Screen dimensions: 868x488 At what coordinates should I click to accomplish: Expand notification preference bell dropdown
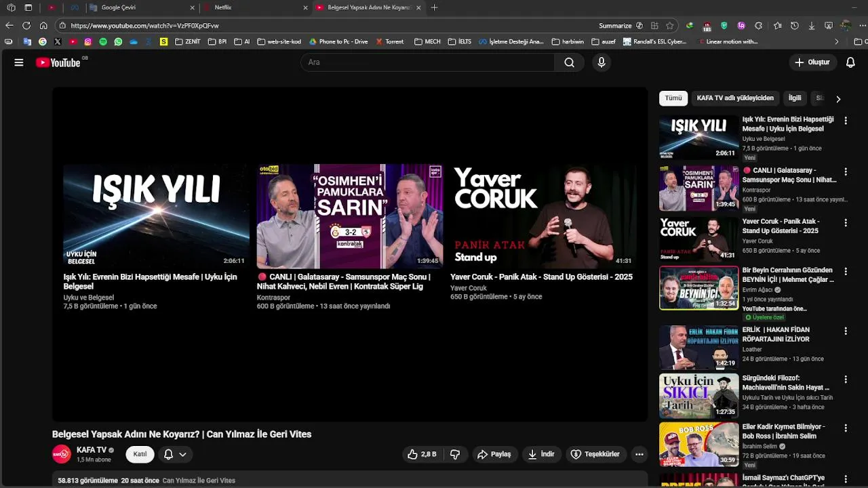(x=174, y=454)
